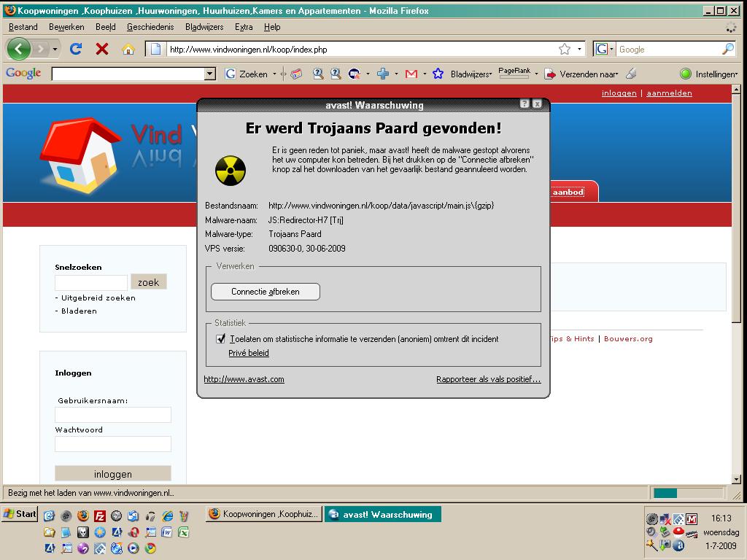Click the highlighter pen icon in Google Toolbar

631,74
